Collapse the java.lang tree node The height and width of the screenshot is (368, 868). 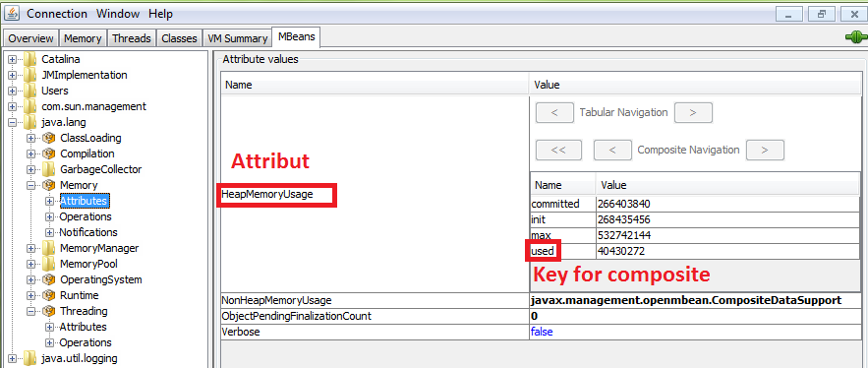[12, 122]
